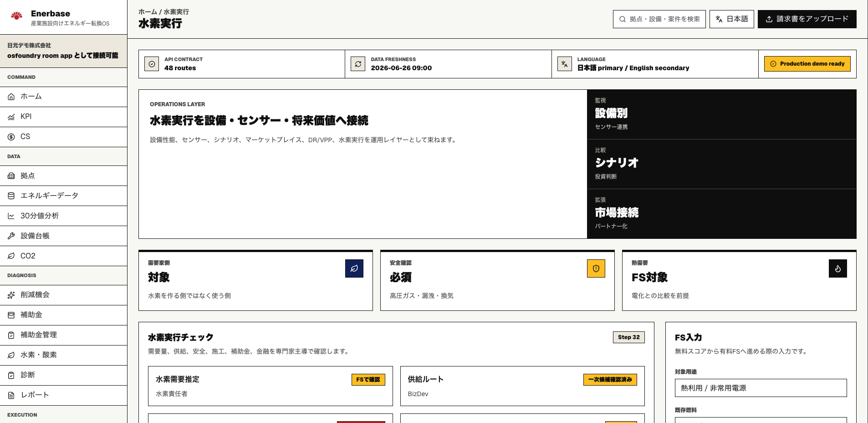Upload an invoice via 請求書をアップロード

[x=807, y=19]
